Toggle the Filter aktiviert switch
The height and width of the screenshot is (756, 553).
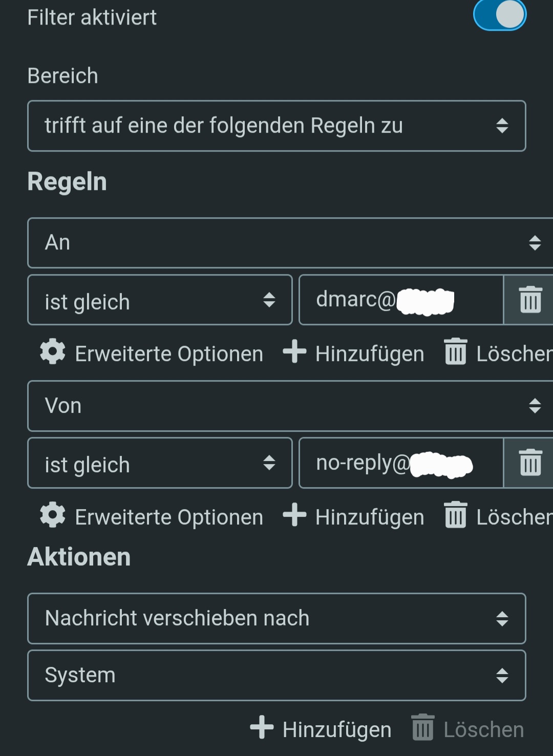(x=499, y=15)
